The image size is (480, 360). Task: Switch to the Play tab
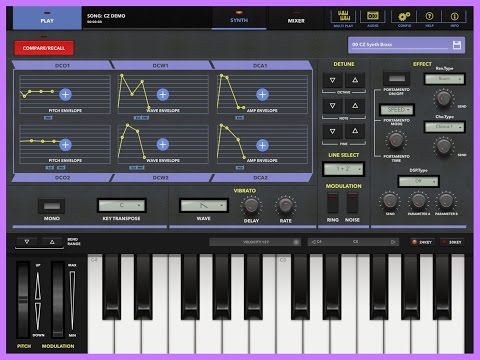pos(47,18)
